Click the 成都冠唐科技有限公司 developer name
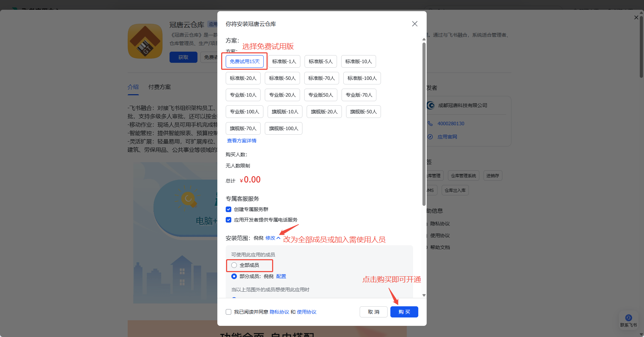This screenshot has height=337, width=644. (x=463, y=105)
